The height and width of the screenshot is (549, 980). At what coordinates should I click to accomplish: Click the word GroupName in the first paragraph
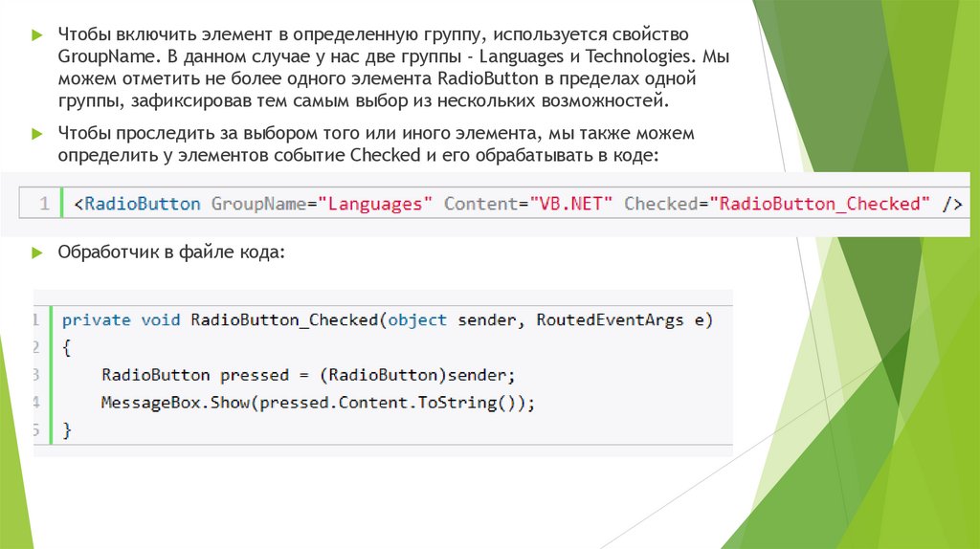click(x=105, y=56)
